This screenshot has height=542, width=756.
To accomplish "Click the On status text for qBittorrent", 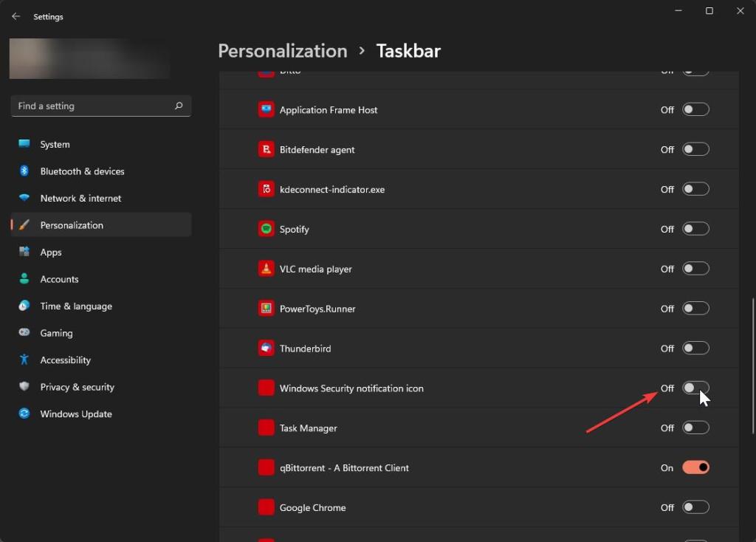I will [667, 467].
